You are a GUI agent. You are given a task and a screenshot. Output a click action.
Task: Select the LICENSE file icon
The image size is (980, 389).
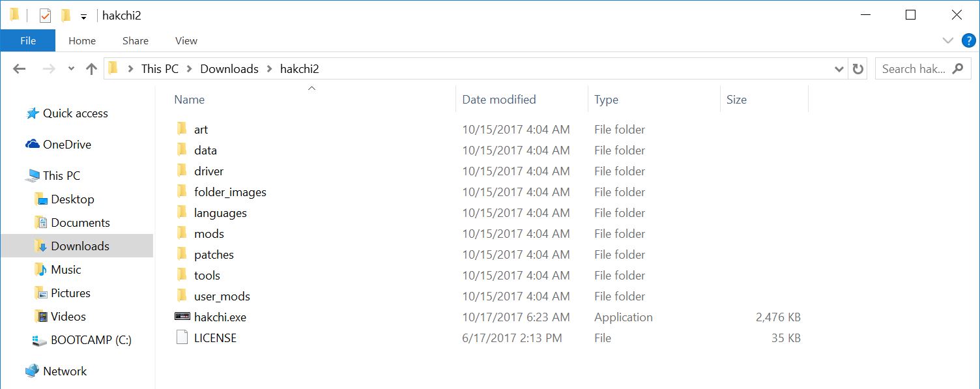tap(182, 338)
